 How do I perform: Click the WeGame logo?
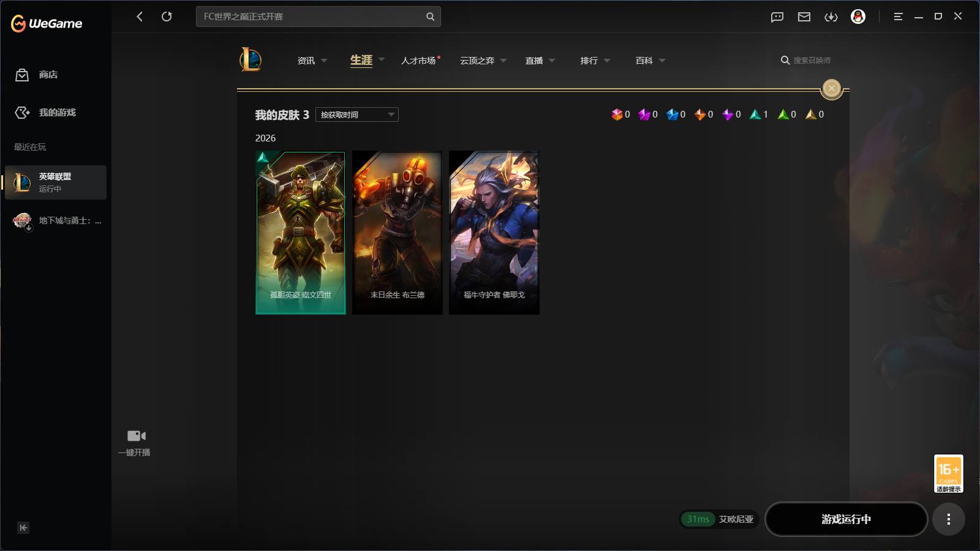coord(47,23)
